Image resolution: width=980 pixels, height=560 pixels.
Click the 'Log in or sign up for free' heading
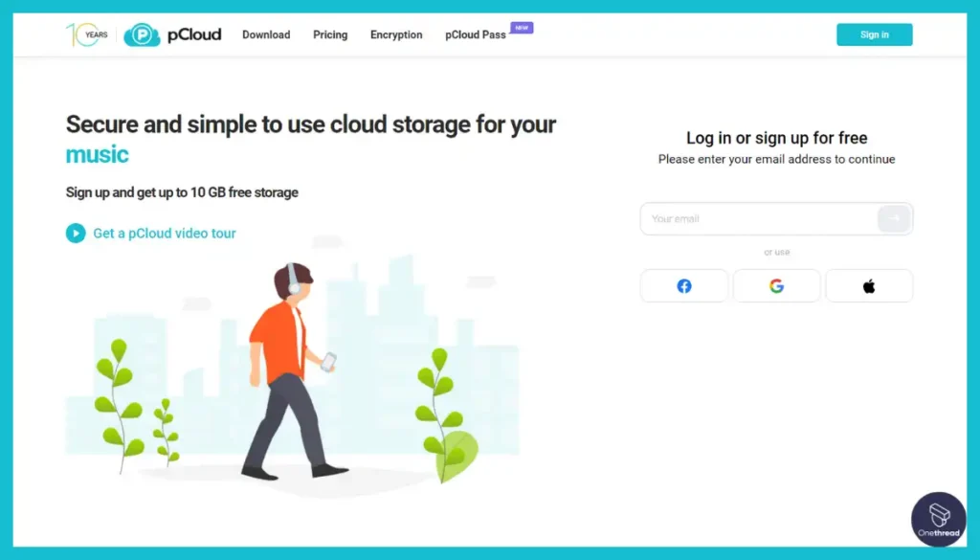click(x=776, y=138)
